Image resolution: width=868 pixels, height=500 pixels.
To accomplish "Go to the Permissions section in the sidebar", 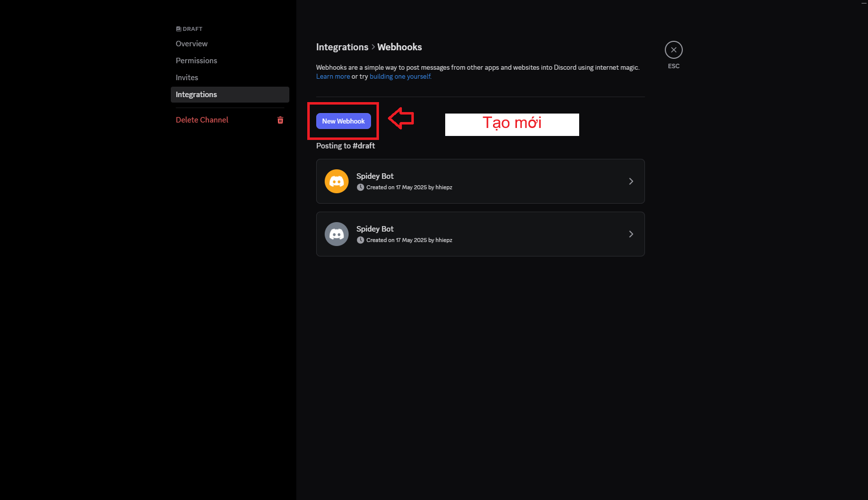I will pos(196,61).
